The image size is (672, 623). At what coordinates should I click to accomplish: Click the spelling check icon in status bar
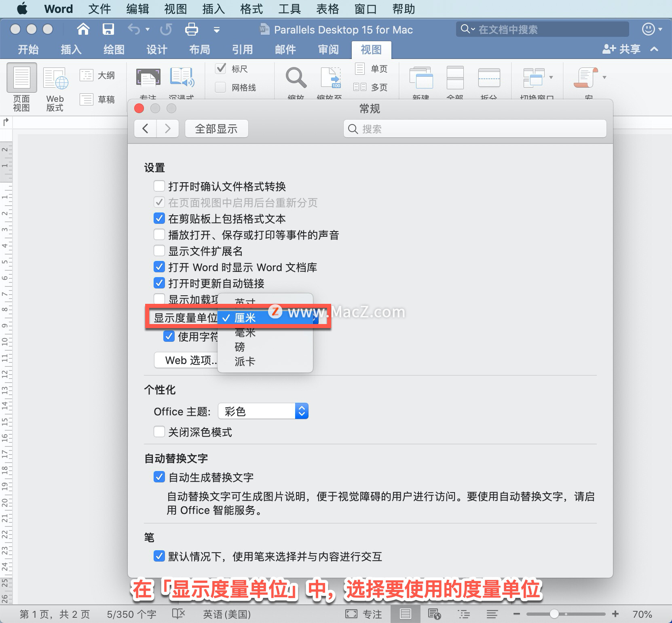(178, 614)
